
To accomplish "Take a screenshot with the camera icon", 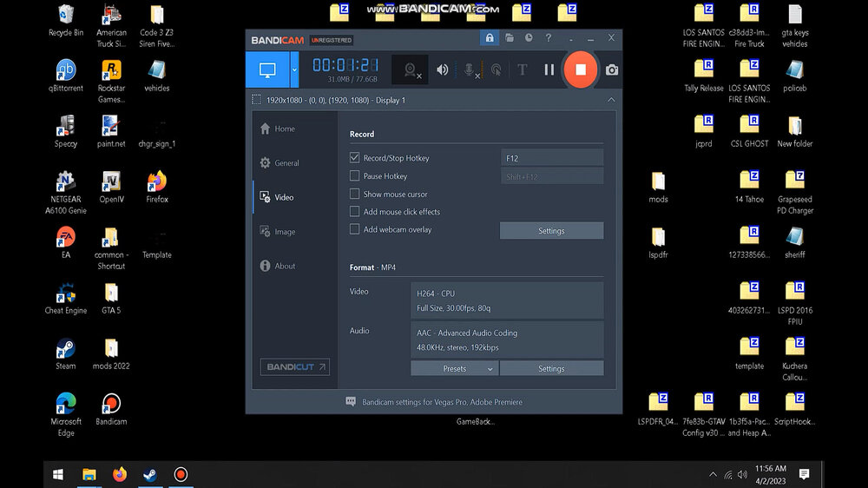I will click(x=612, y=69).
